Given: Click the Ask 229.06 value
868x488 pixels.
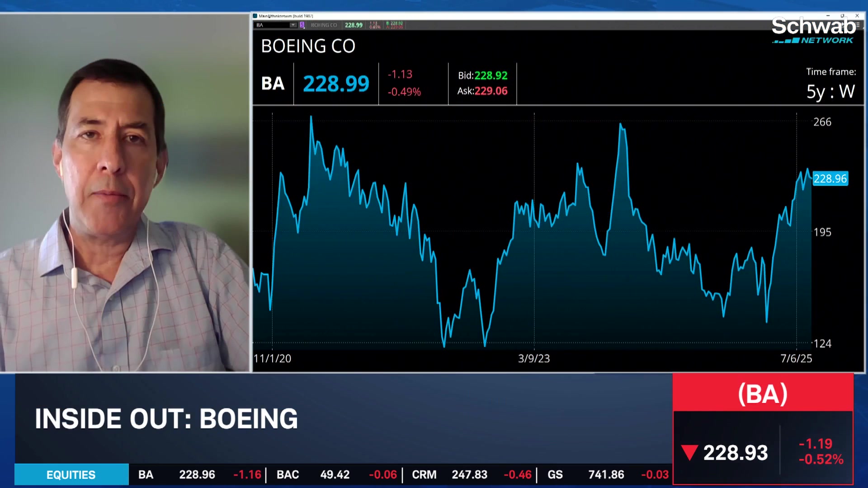Looking at the screenshot, I should pyautogui.click(x=491, y=91).
